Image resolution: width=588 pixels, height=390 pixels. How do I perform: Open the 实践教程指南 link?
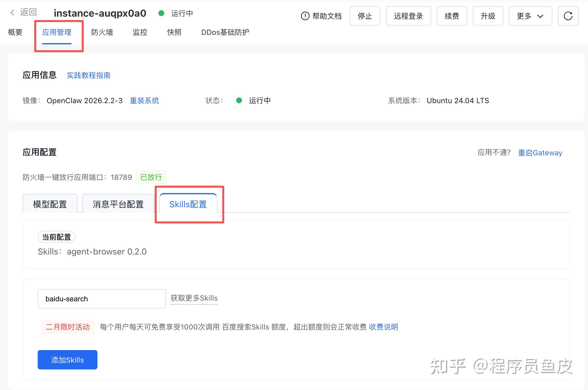(88, 75)
